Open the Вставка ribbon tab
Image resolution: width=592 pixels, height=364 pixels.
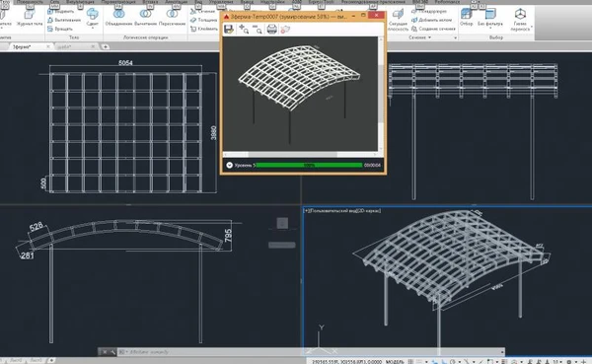pyautogui.click(x=150, y=2)
